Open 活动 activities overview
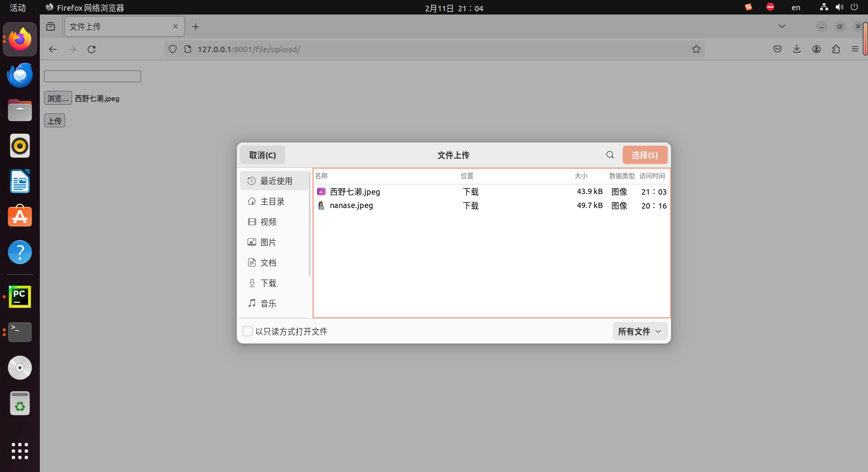The image size is (868, 472). 18,8
